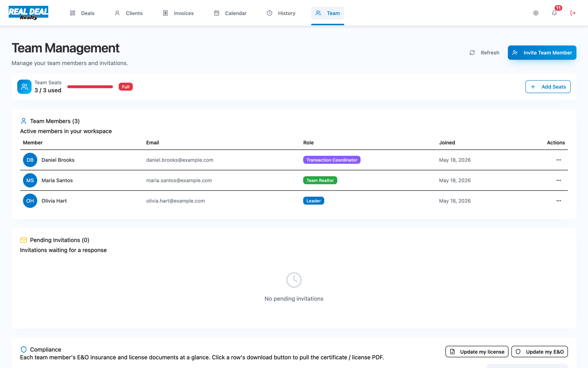The width and height of the screenshot is (588, 368).
Task: Click Update my E&O button
Action: pyautogui.click(x=539, y=352)
